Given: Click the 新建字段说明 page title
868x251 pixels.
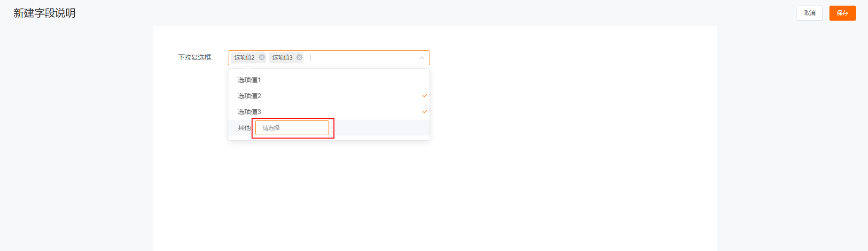Looking at the screenshot, I should click(x=45, y=13).
